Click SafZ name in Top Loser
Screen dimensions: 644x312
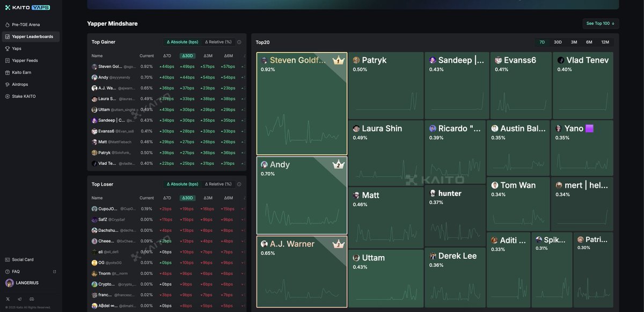coord(103,220)
